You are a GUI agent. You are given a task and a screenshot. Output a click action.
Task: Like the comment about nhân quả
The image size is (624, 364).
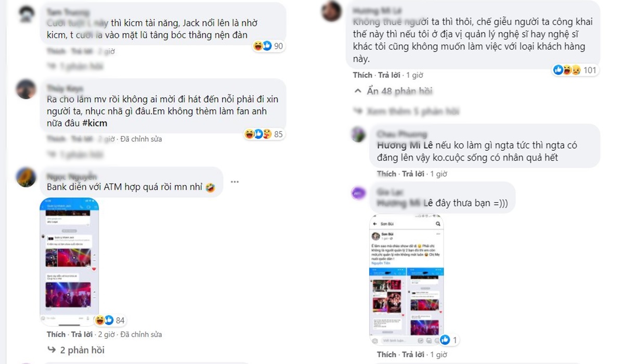[386, 174]
